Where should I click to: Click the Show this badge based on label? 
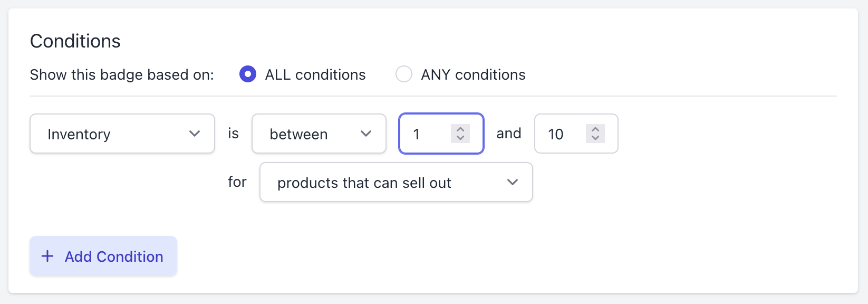pos(122,75)
